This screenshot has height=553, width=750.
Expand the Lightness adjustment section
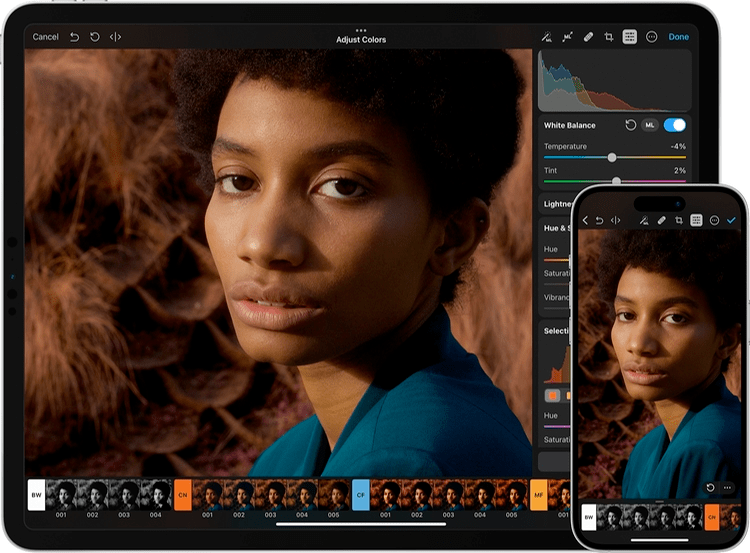click(556, 204)
